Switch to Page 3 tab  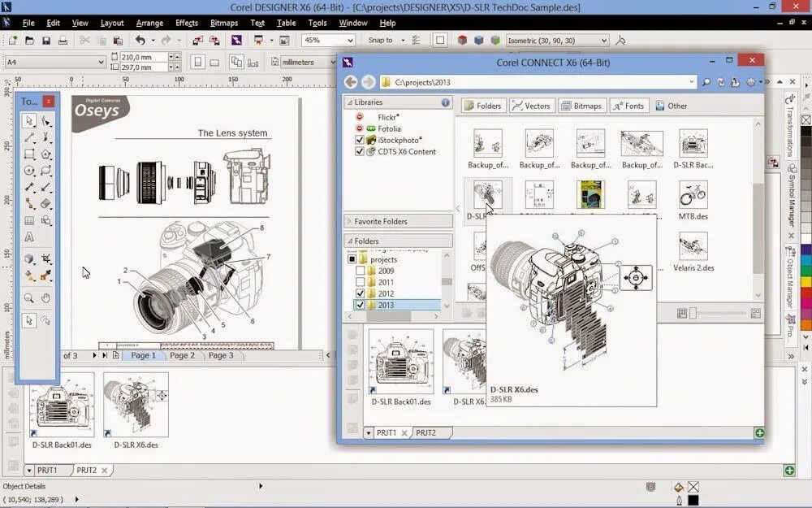click(x=221, y=356)
